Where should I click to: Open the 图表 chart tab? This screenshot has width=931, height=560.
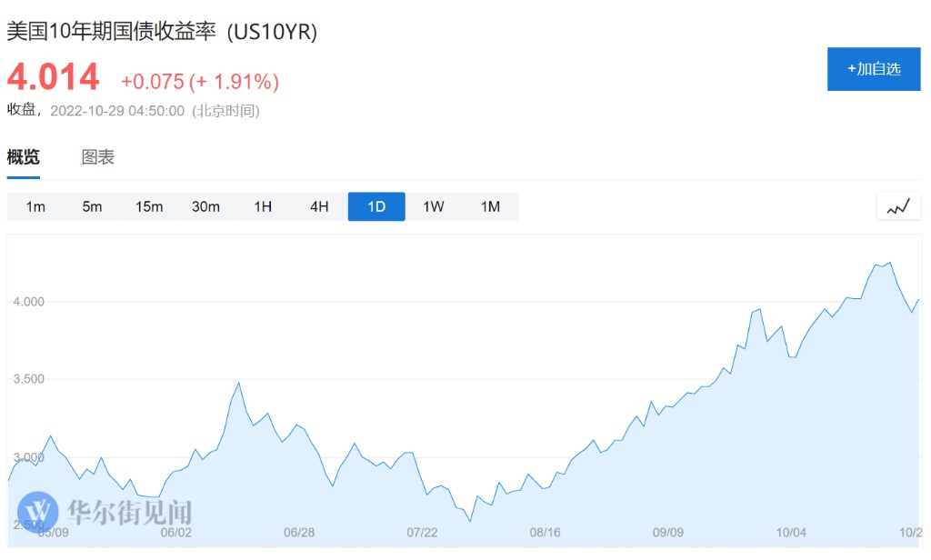coord(98,157)
